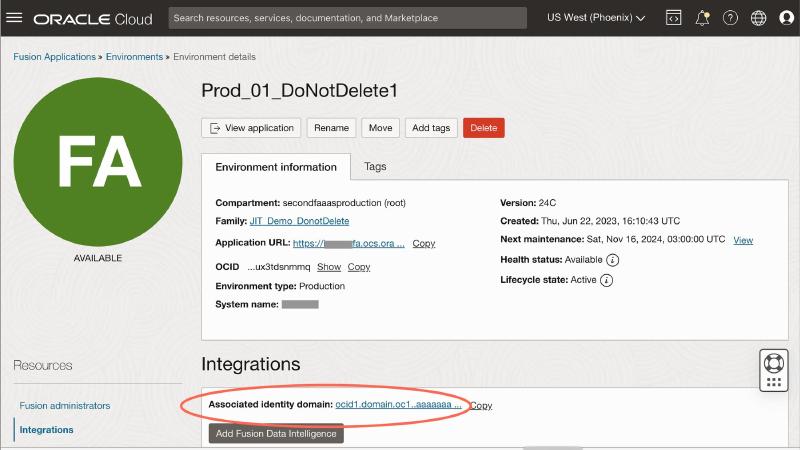
Task: Expand the US West (Phoenix) region dropdown
Action: tap(596, 18)
